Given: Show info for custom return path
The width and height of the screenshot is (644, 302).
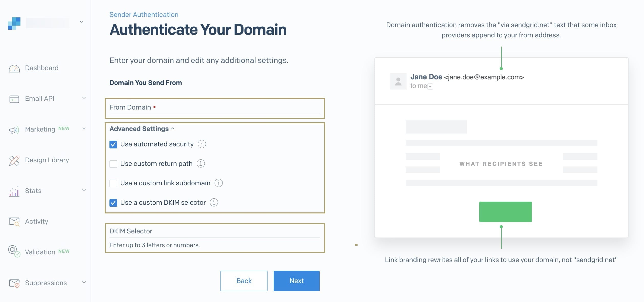Looking at the screenshot, I should point(201,164).
